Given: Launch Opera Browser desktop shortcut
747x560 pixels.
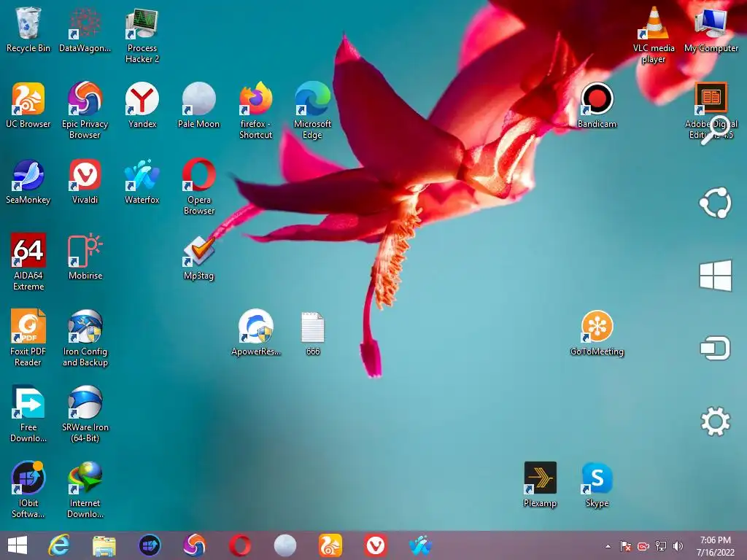Looking at the screenshot, I should point(198,186).
